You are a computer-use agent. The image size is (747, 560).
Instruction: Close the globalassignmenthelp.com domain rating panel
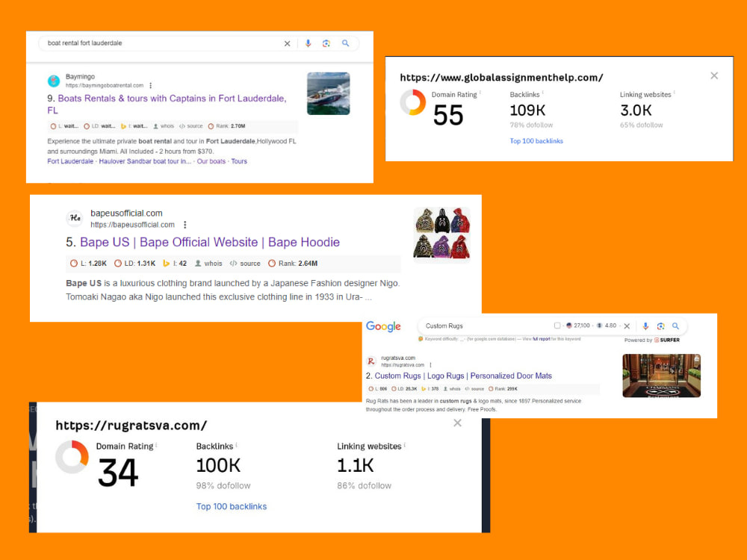pos(714,75)
